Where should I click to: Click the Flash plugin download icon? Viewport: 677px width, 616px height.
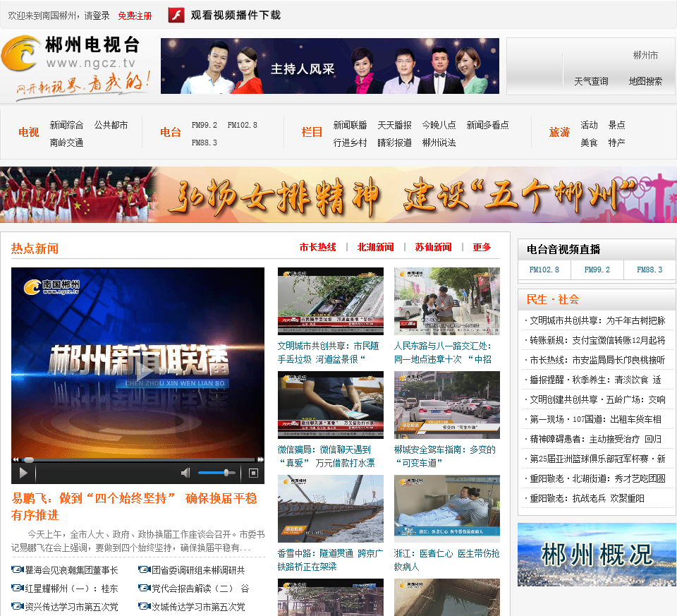click(x=176, y=15)
